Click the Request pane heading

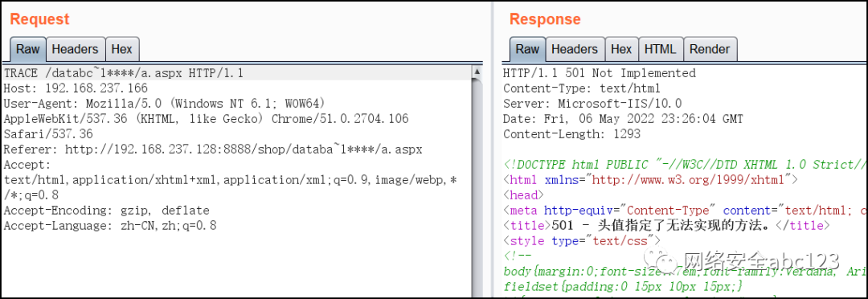click(40, 19)
